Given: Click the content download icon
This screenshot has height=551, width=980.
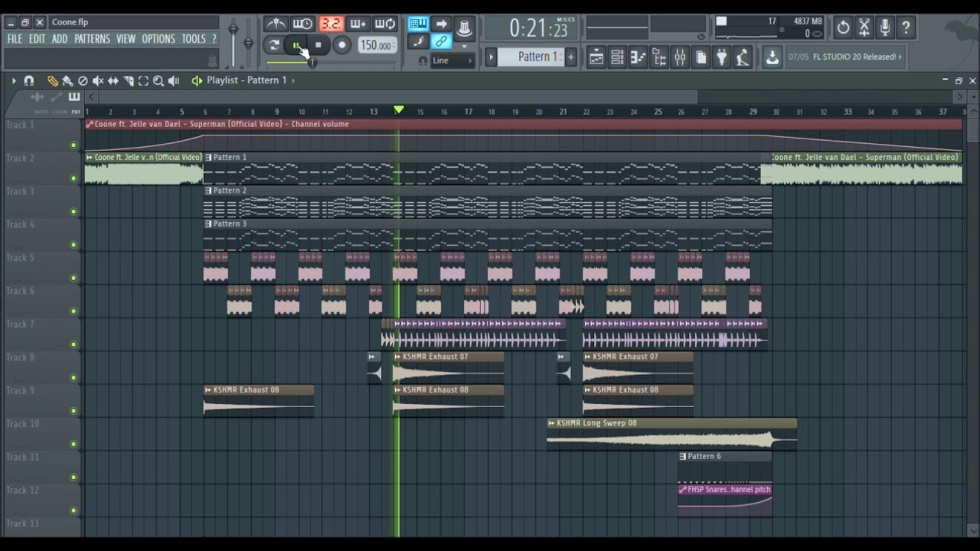Looking at the screenshot, I should (x=772, y=57).
